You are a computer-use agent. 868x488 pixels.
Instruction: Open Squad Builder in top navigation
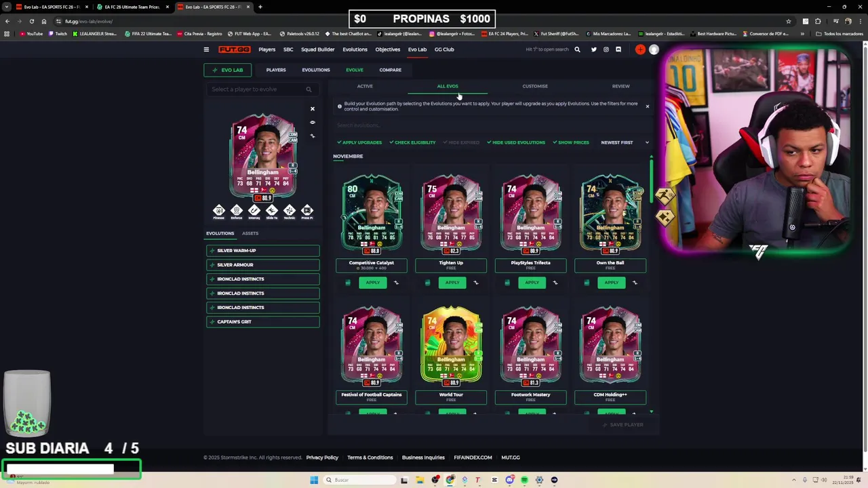tap(318, 49)
